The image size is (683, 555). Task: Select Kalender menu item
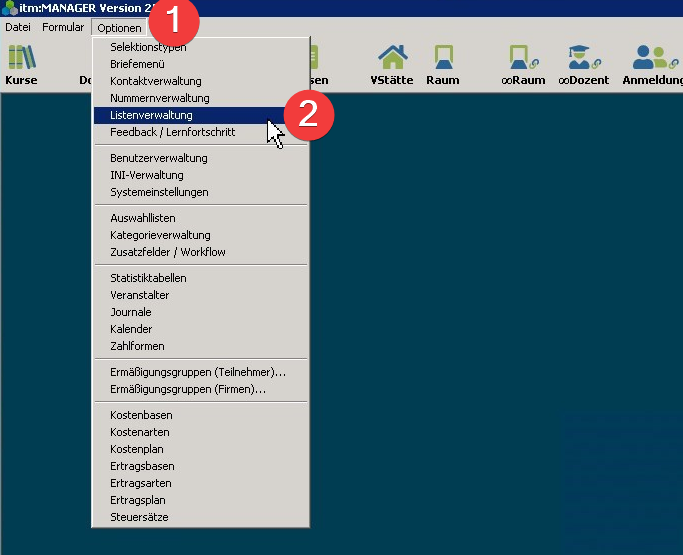click(201, 329)
